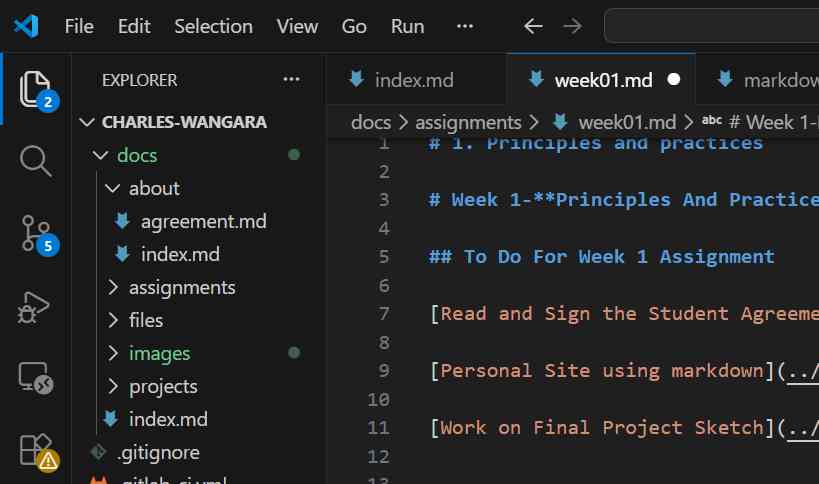Expand the projects folder
This screenshot has height=484, width=819.
tap(112, 387)
